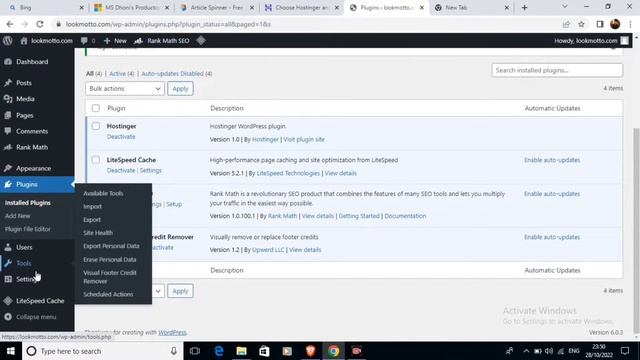The height and width of the screenshot is (360, 640).
Task: Click Add New plugin submenu item
Action: tap(18, 216)
